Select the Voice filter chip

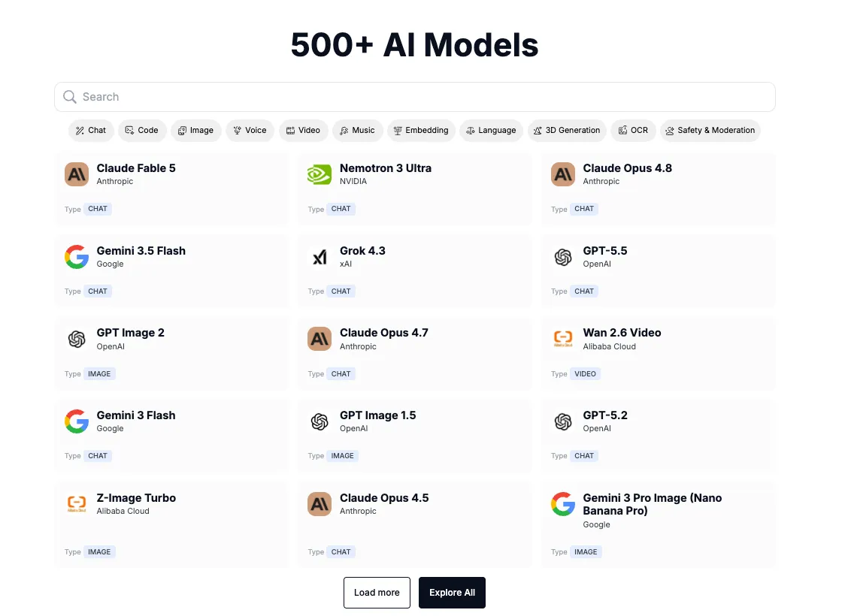tap(250, 130)
